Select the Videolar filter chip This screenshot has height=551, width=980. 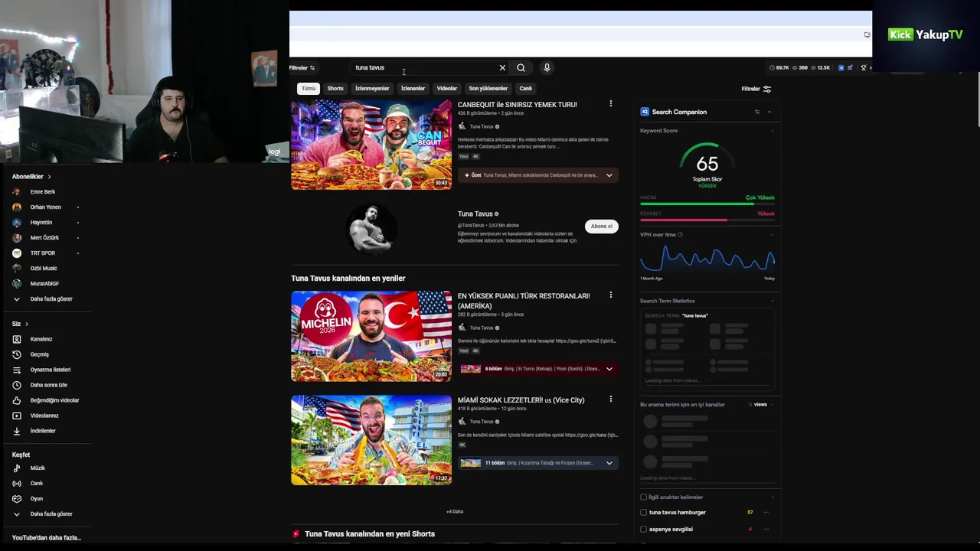[x=447, y=89]
